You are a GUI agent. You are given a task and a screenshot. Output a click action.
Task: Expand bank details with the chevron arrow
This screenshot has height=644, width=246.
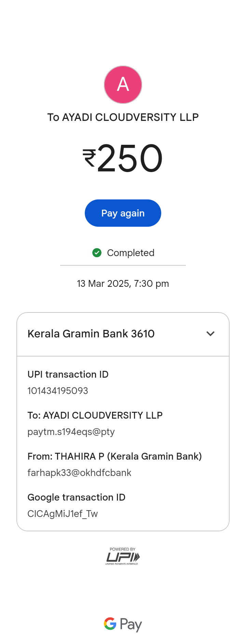pos(210,334)
